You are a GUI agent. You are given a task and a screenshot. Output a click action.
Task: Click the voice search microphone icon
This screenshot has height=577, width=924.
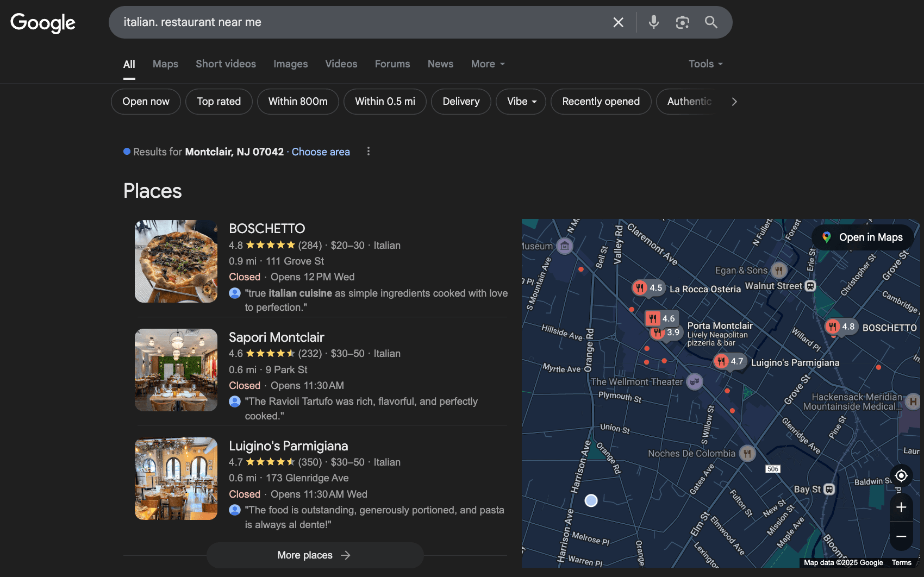[654, 22]
